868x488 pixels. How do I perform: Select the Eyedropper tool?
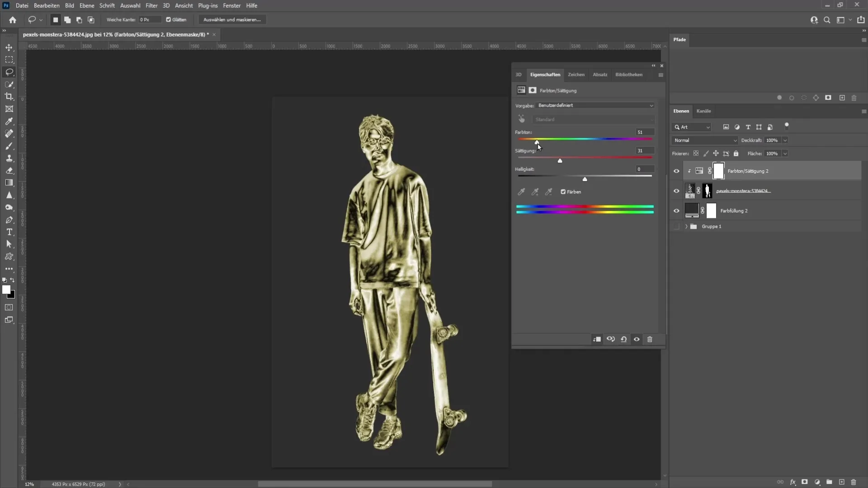point(9,121)
